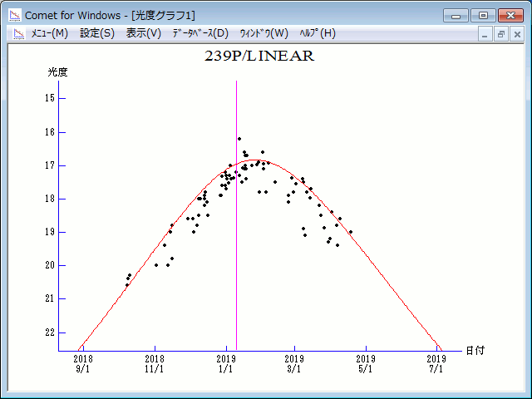Open the メニュー(M) menu
532x399 pixels.
tap(50, 33)
